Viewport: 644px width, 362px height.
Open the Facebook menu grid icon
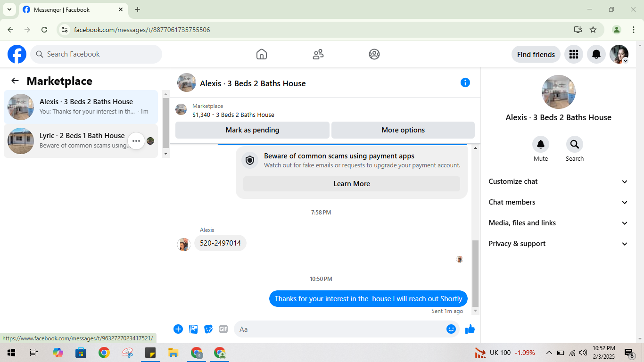(574, 54)
